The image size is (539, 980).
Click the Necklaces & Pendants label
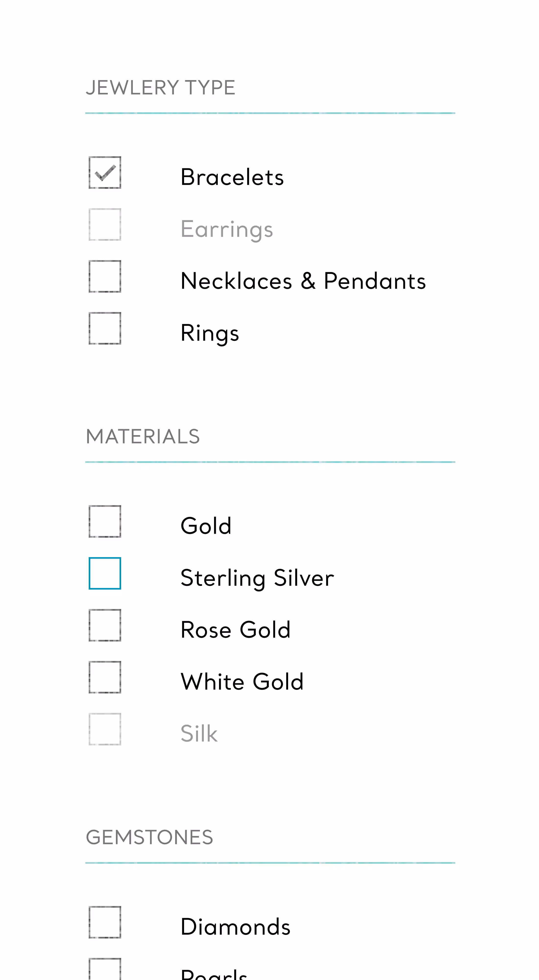point(303,281)
